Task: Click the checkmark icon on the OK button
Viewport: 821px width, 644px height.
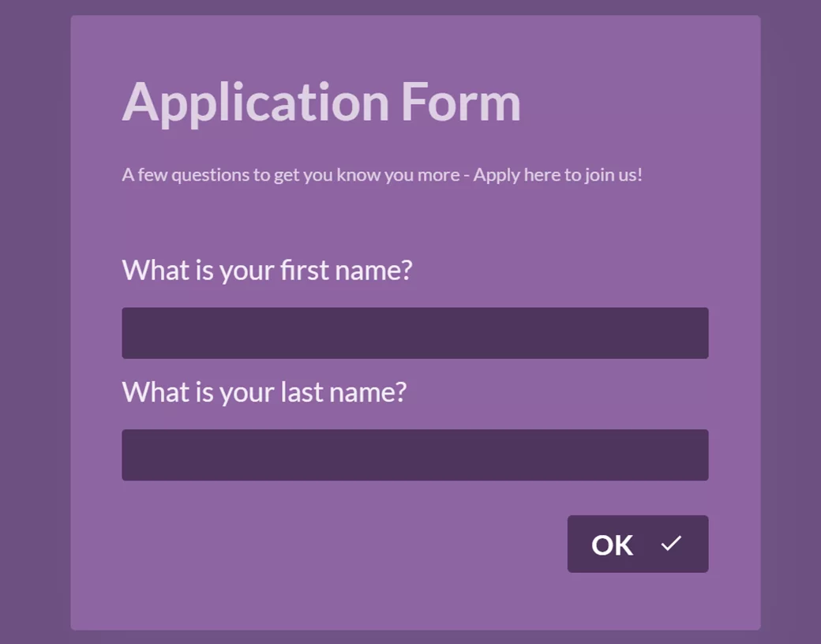Action: coord(671,544)
